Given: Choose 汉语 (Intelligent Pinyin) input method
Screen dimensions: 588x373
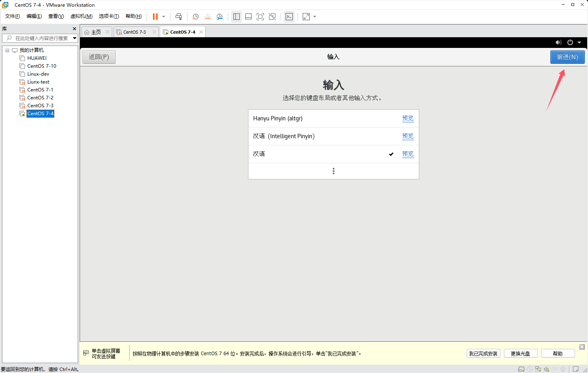Looking at the screenshot, I should coord(334,136).
